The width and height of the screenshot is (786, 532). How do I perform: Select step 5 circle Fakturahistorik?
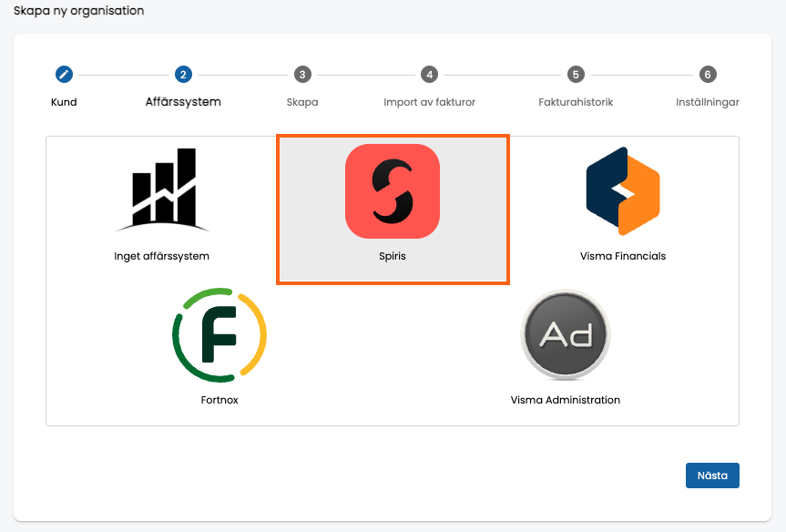(x=576, y=75)
